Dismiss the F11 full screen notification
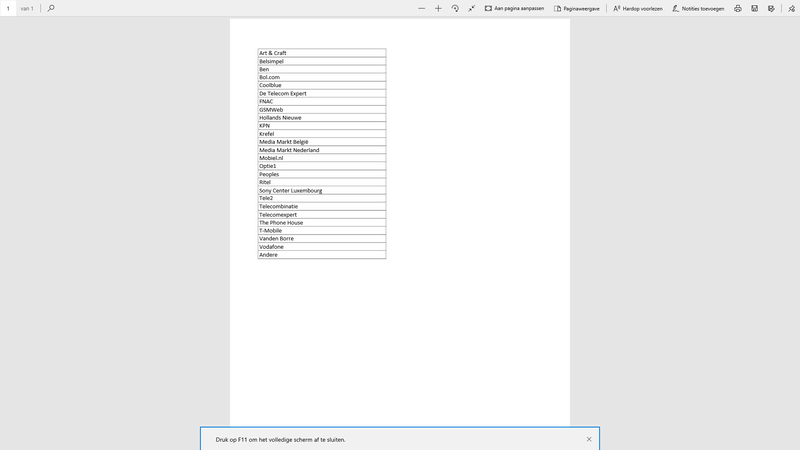This screenshot has width=800, height=450. point(589,439)
